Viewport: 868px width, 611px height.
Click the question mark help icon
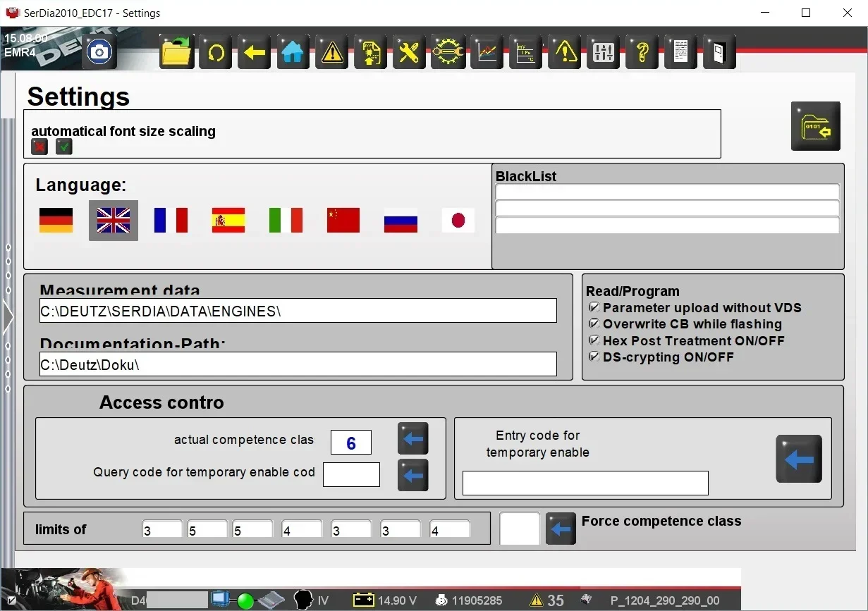[642, 52]
